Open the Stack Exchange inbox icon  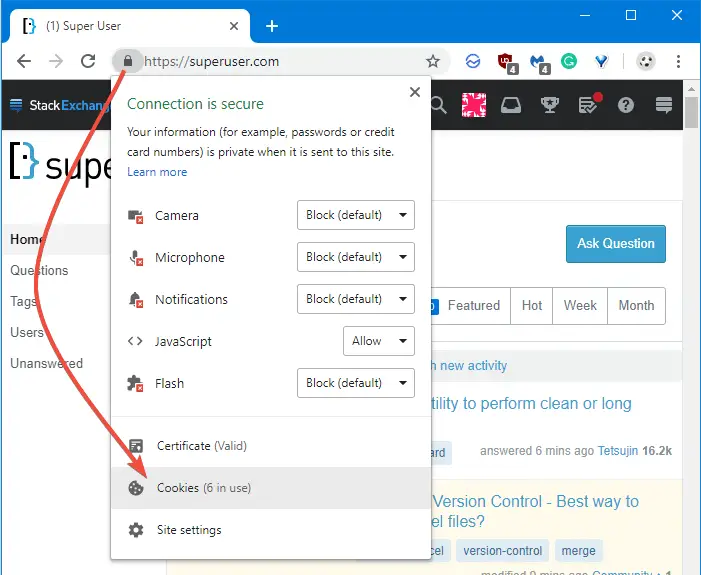tap(511, 105)
